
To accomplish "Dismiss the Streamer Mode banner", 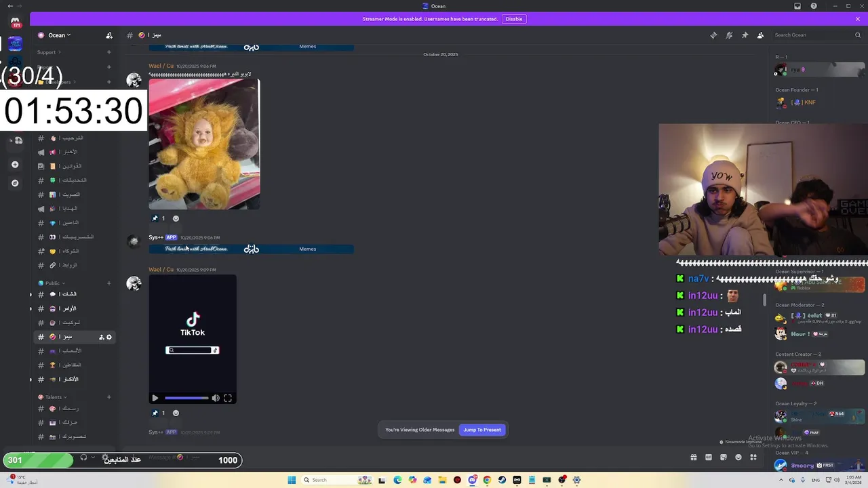I will point(858,19).
